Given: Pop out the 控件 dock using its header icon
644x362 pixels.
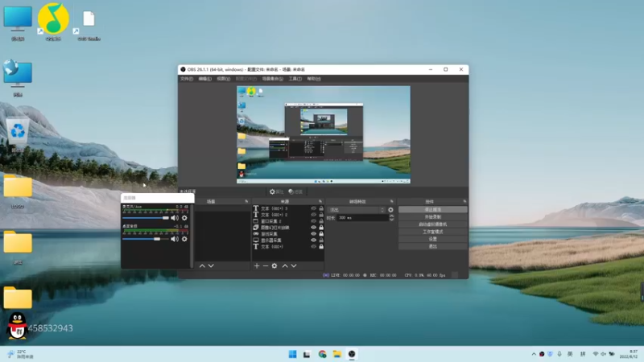Looking at the screenshot, I should coord(464,202).
